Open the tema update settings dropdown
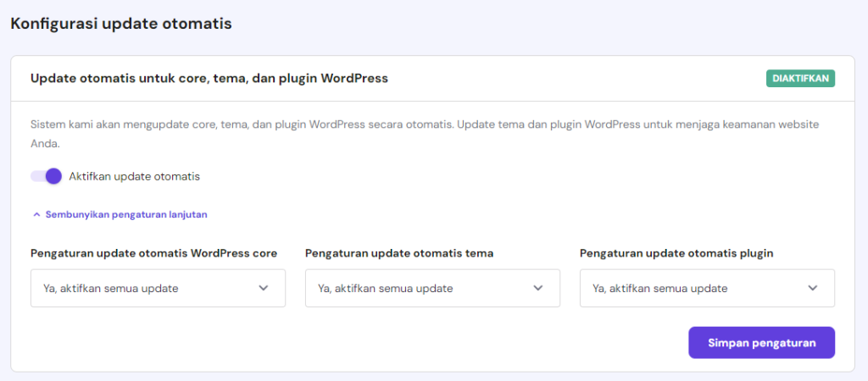This screenshot has width=868, height=381. point(432,288)
